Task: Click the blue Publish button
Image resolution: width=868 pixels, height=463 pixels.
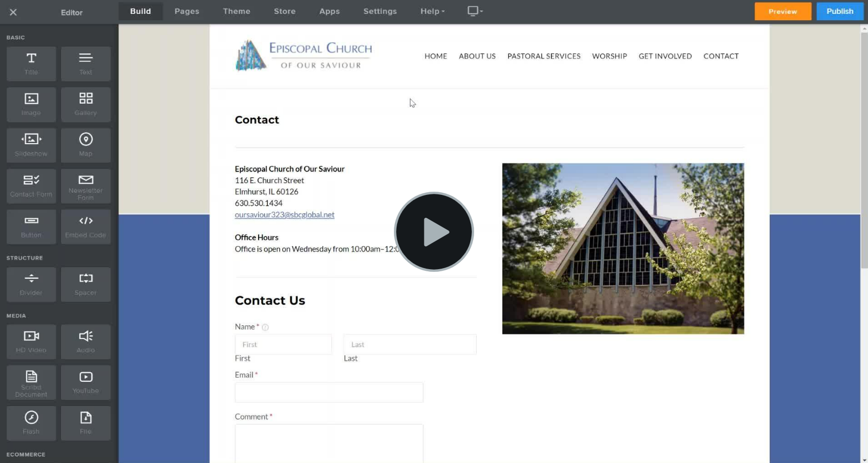Action: (840, 11)
